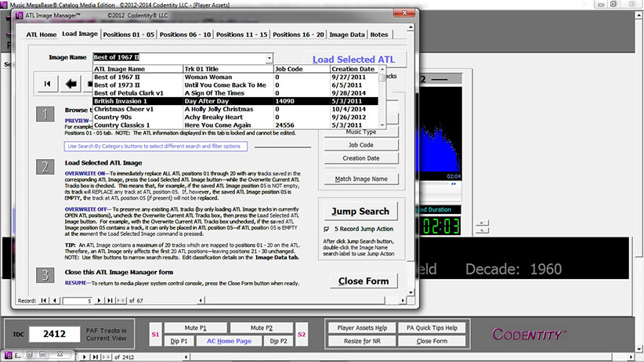The height and width of the screenshot is (362, 644).
Task: Click the Load Selected ATL button
Action: pyautogui.click(x=353, y=60)
